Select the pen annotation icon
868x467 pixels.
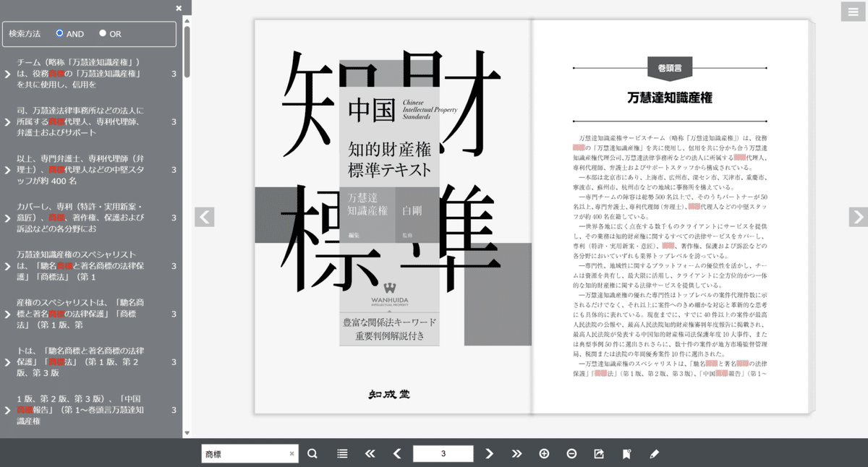click(653, 453)
